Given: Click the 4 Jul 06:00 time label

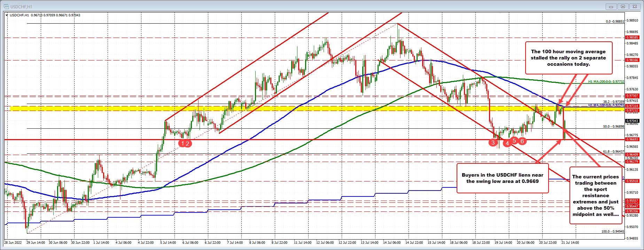Looking at the screenshot, I should pos(123,242).
